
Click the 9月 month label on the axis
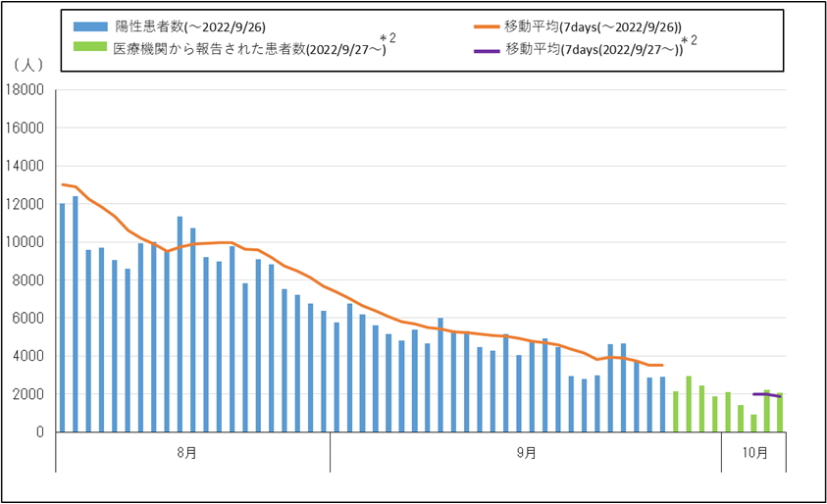point(526,453)
